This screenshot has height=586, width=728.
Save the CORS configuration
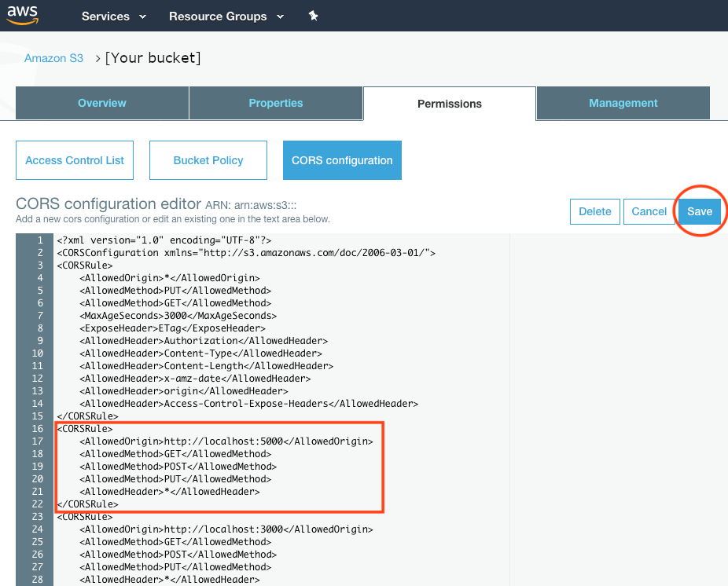click(x=699, y=211)
